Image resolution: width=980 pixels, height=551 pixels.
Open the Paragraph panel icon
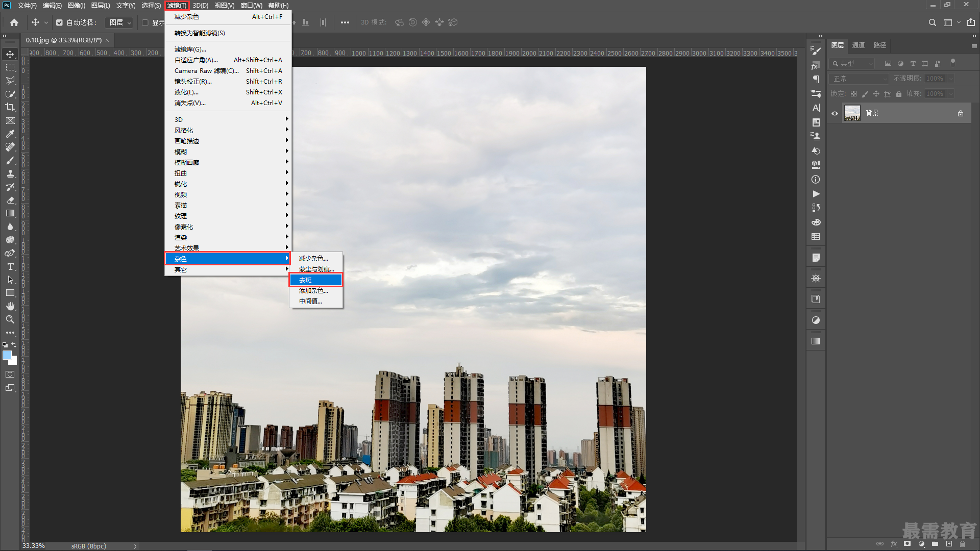pos(816,80)
